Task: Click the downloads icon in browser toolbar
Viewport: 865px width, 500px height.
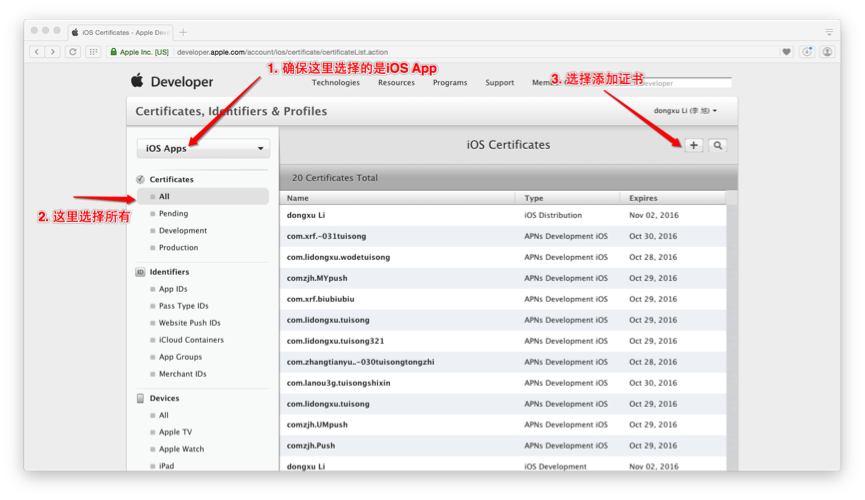Action: 807,52
